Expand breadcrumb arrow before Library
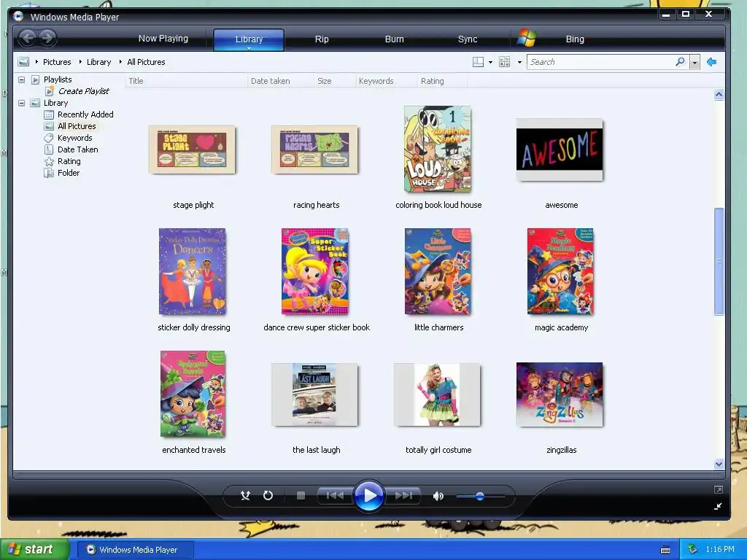This screenshot has width=747, height=560. 80,62
